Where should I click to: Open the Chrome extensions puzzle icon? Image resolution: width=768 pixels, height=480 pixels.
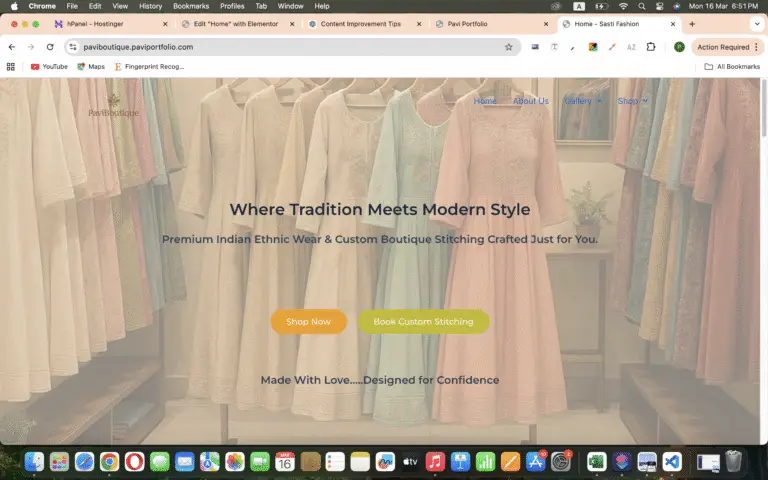pos(651,47)
